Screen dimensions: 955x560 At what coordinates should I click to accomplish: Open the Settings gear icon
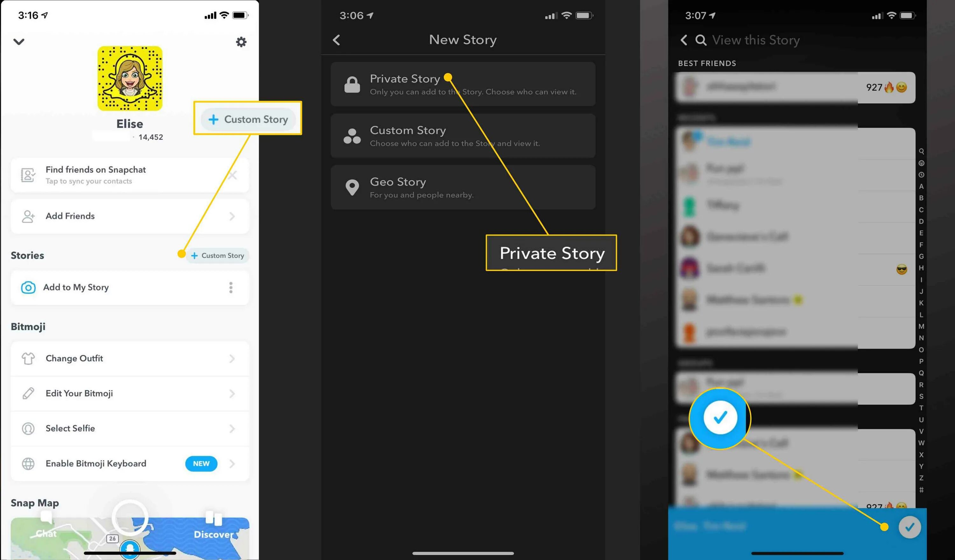pyautogui.click(x=241, y=41)
